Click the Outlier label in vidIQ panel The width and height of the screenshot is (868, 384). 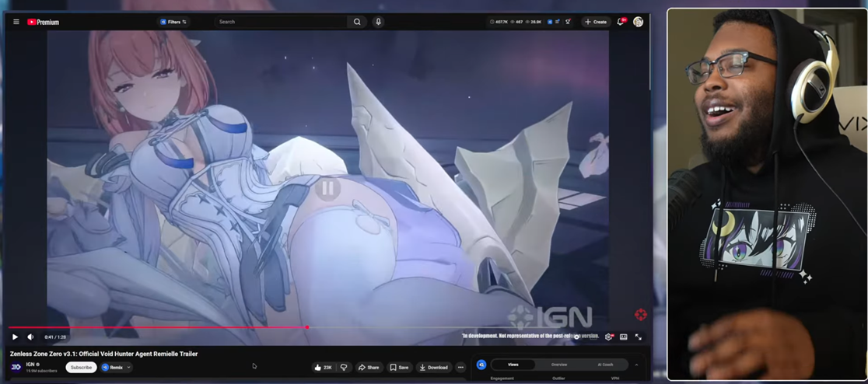[558, 379]
